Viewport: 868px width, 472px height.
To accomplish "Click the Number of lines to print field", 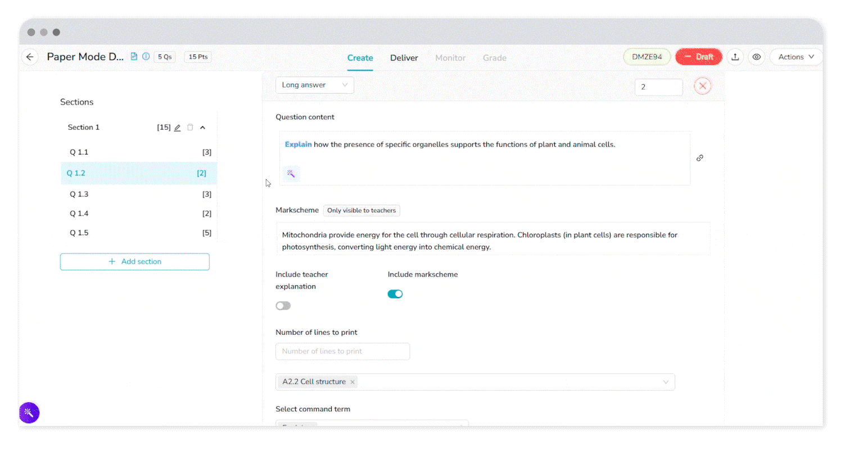I will pyautogui.click(x=342, y=351).
